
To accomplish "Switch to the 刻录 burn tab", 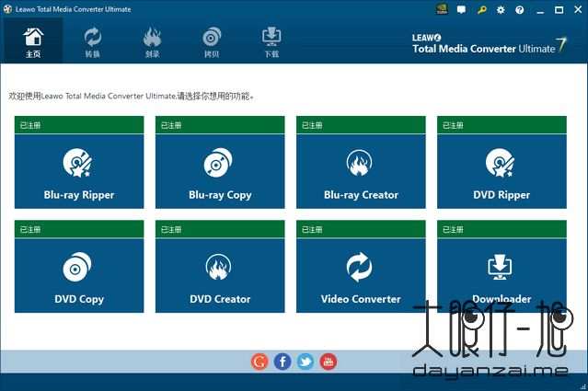I will click(x=152, y=41).
